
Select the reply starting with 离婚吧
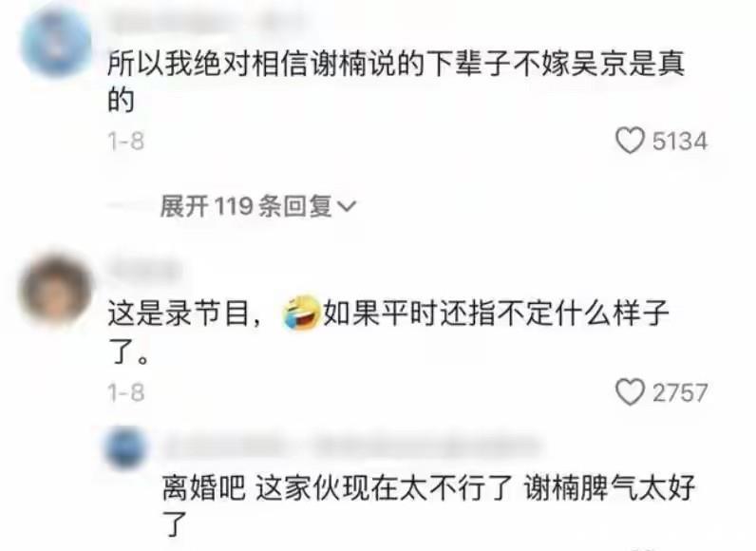pyautogui.click(x=428, y=505)
